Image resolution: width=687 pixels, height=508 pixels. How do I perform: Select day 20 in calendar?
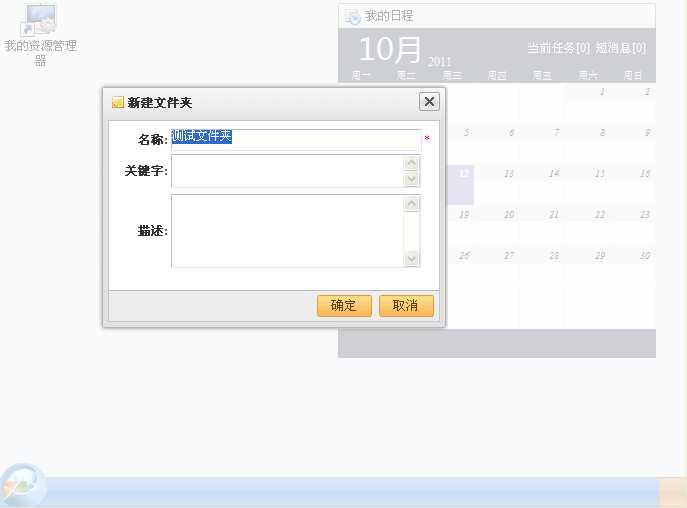(497, 226)
